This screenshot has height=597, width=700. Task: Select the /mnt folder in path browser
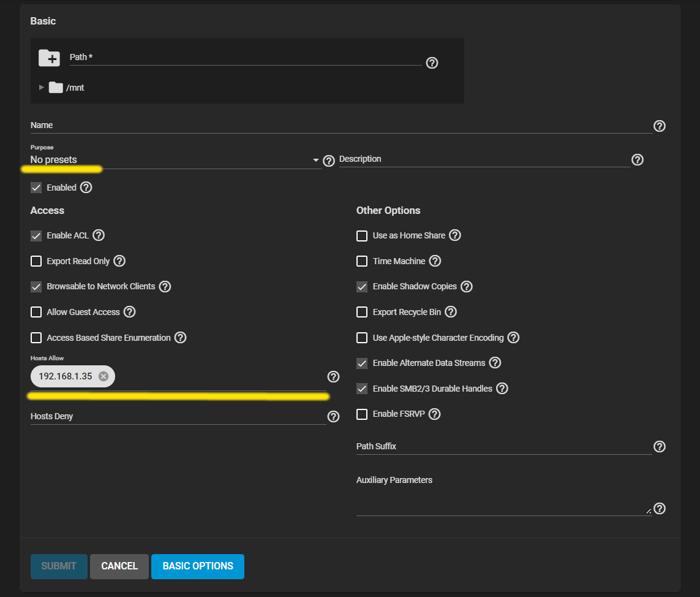click(75, 88)
